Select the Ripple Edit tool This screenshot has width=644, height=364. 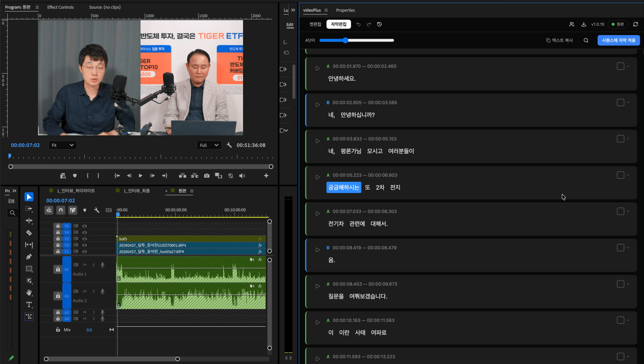coord(29,221)
